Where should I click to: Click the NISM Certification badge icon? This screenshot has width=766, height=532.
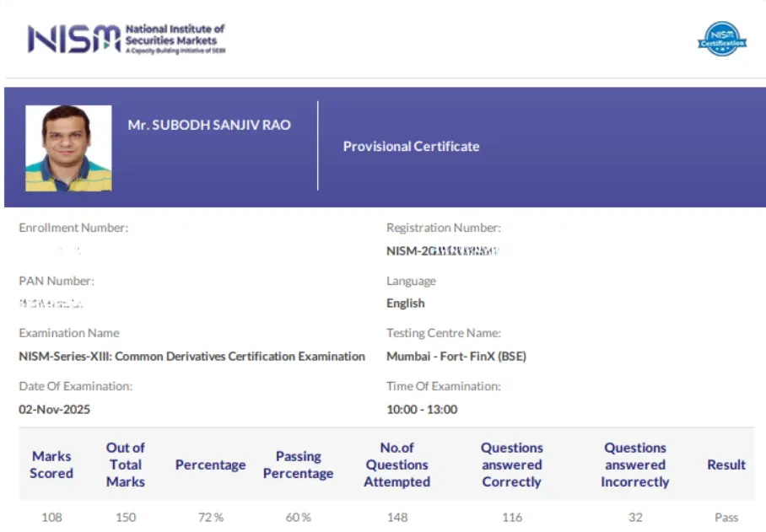pyautogui.click(x=722, y=39)
